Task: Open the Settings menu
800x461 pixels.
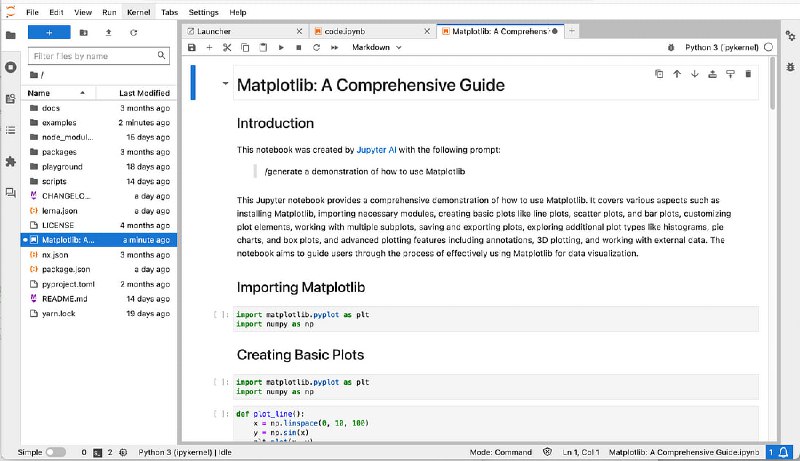Action: tap(203, 12)
